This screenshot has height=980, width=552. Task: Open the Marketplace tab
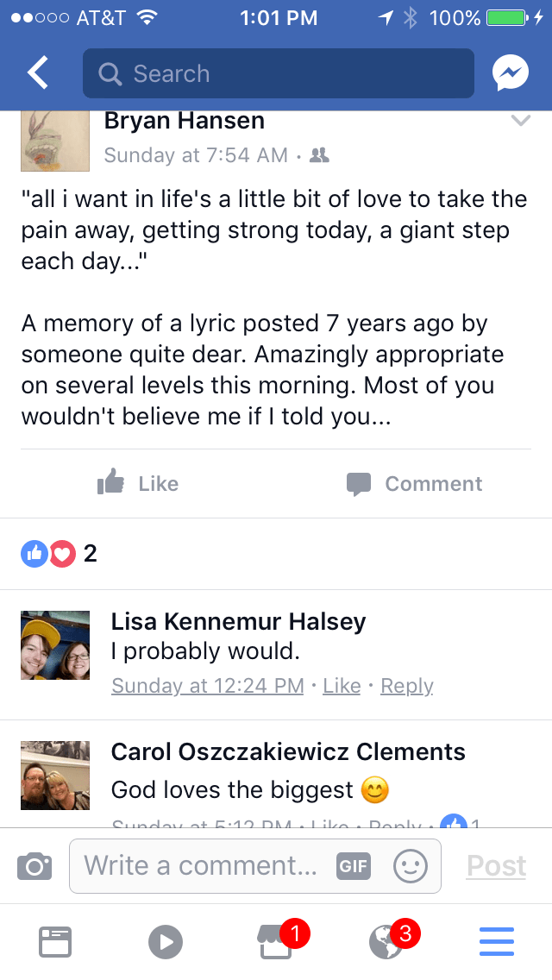point(276,942)
